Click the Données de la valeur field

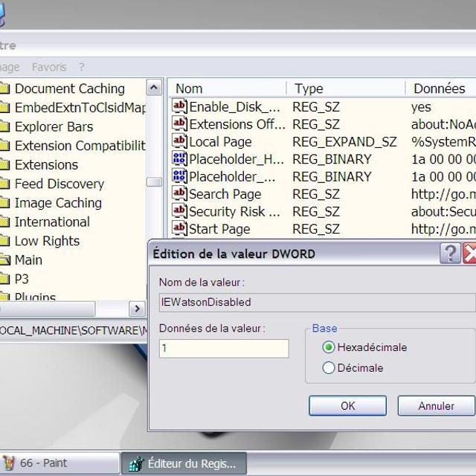coord(224,349)
